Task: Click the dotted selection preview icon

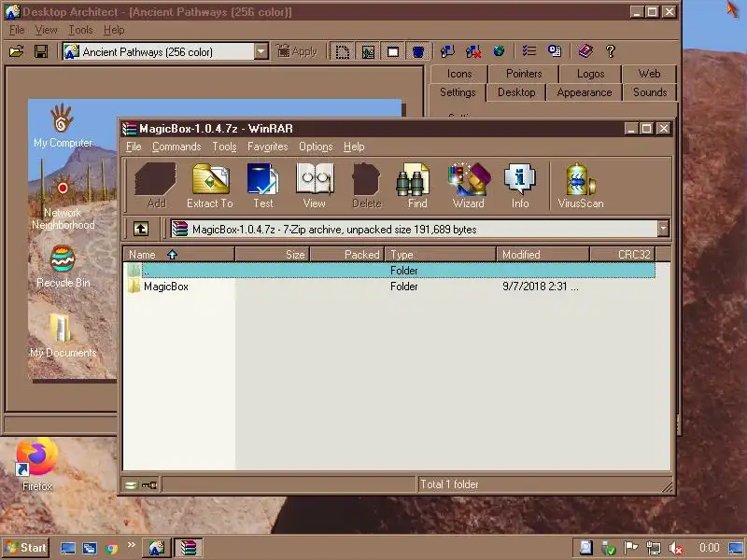Action: click(x=342, y=51)
